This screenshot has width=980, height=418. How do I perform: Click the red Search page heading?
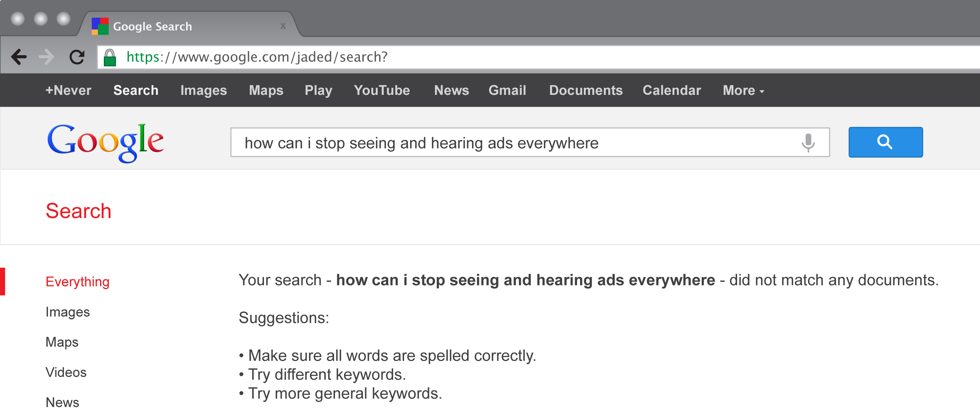[x=79, y=211]
